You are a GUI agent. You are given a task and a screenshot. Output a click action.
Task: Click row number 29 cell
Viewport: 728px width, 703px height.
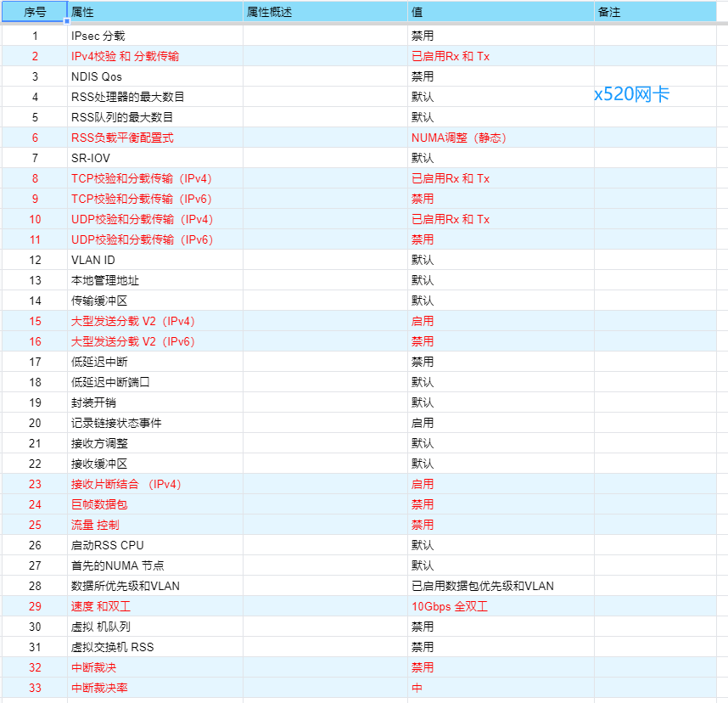coord(35,606)
